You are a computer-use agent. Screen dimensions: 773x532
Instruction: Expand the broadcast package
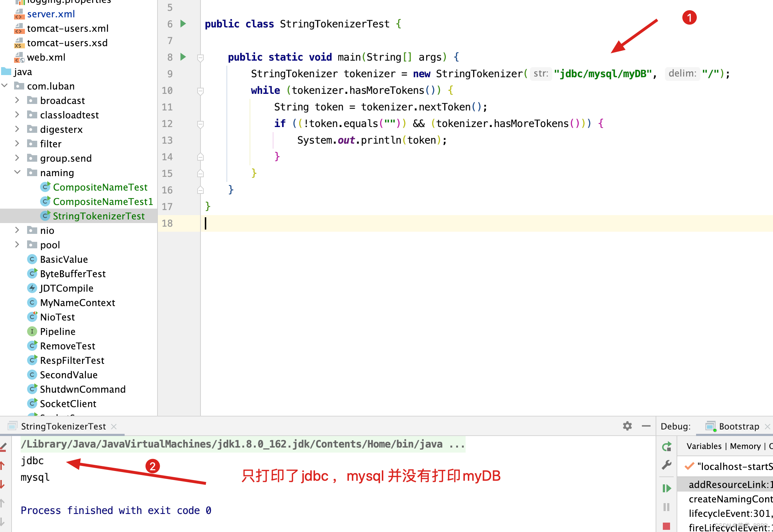point(17,100)
